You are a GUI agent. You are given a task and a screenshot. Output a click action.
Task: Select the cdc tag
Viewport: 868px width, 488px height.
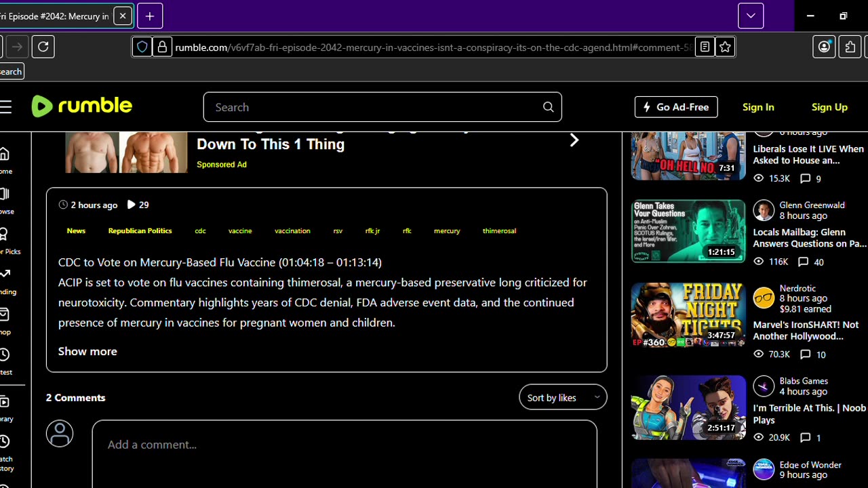[x=200, y=230]
